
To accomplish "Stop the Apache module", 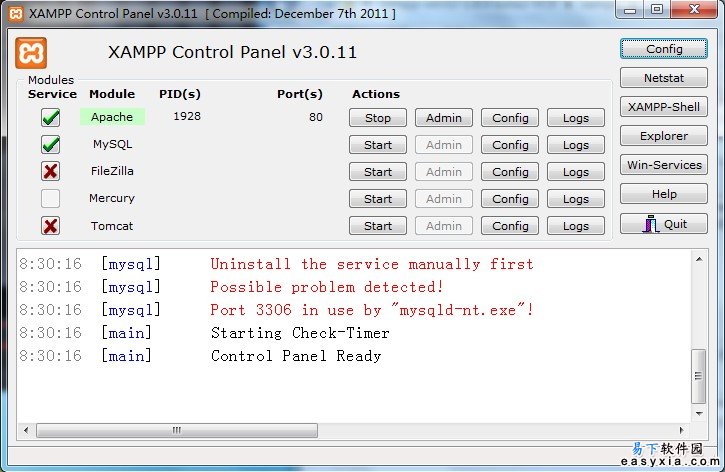I will click(x=378, y=118).
